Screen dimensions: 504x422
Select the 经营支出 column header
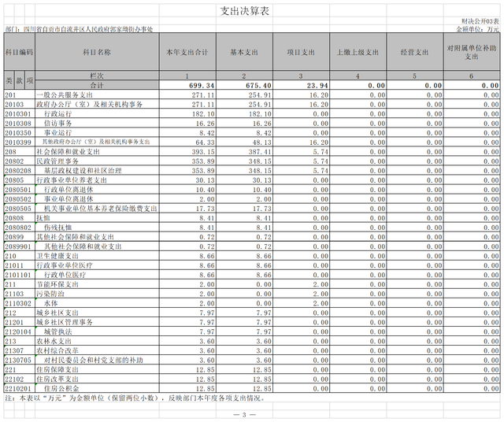pos(415,52)
